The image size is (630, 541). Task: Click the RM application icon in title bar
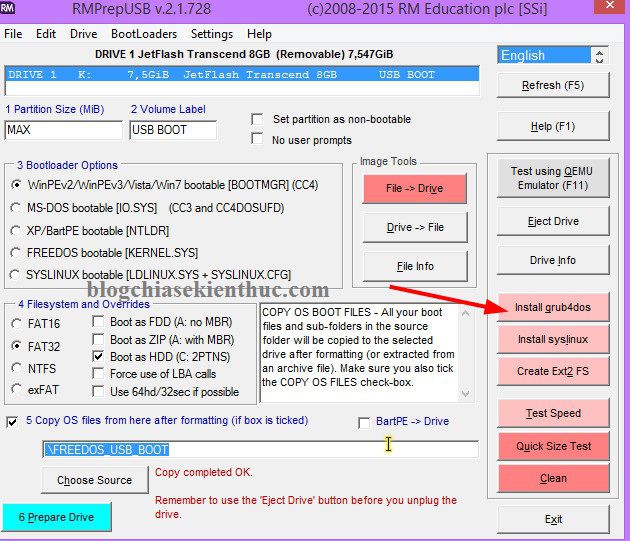click(7, 6)
